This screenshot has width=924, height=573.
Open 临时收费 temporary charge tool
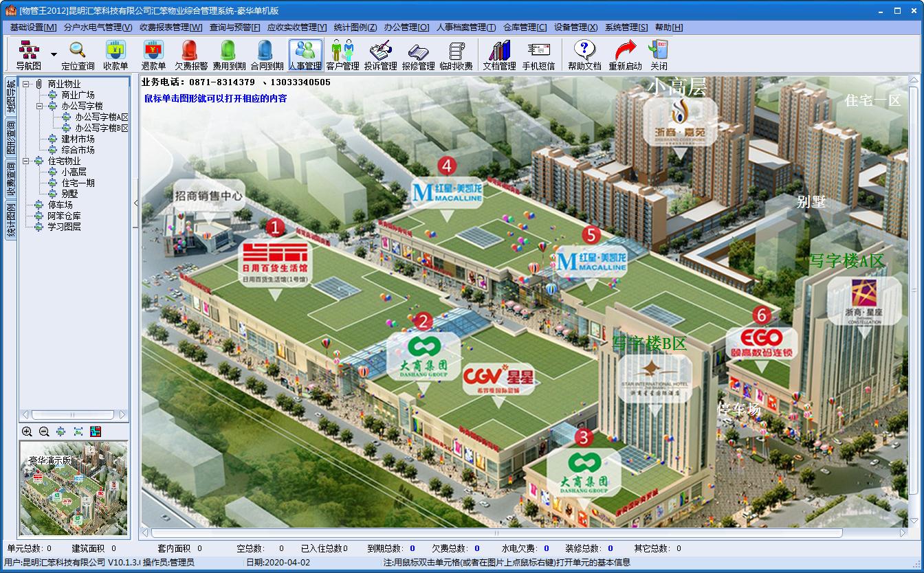pyautogui.click(x=456, y=55)
